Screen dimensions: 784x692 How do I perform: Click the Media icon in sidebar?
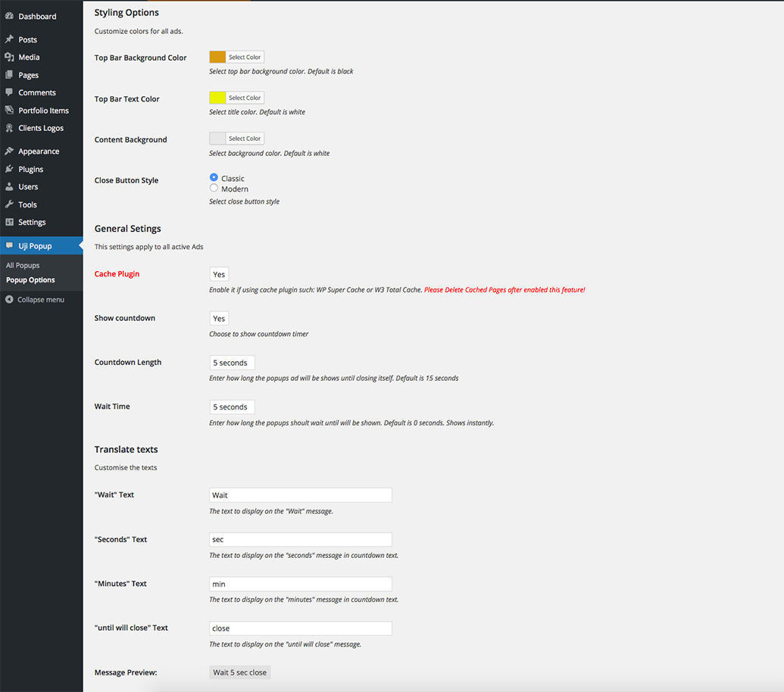(x=9, y=57)
